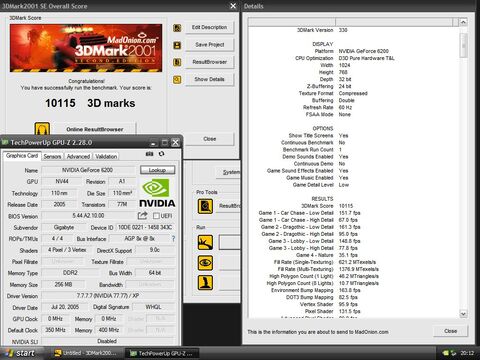Click the question mark beside Bus Interface
The image size is (480, 360).
(173, 239)
